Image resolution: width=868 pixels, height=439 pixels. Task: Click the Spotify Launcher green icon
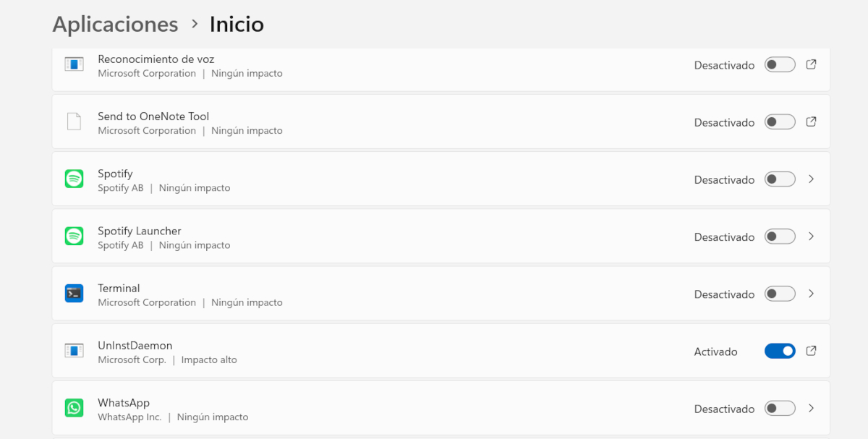(74, 236)
